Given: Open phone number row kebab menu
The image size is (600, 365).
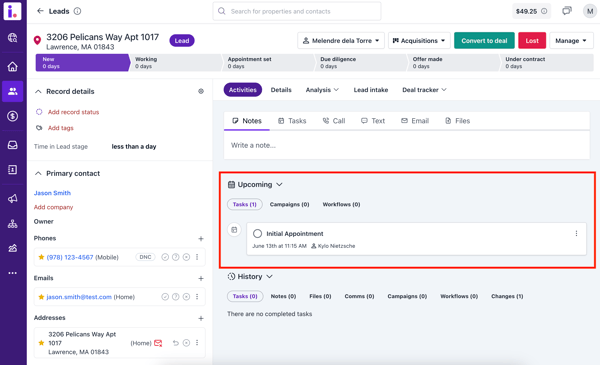Looking at the screenshot, I should click(197, 257).
